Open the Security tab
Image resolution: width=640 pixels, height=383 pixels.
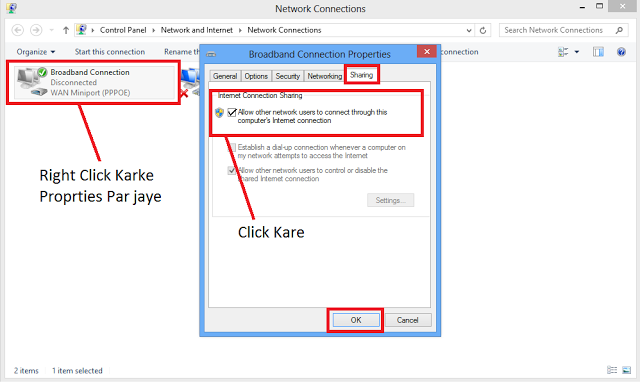pos(287,76)
